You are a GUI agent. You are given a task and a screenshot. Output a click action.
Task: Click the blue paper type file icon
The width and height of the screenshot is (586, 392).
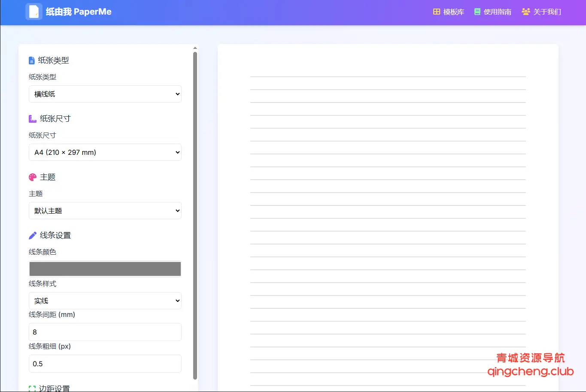[x=32, y=60]
